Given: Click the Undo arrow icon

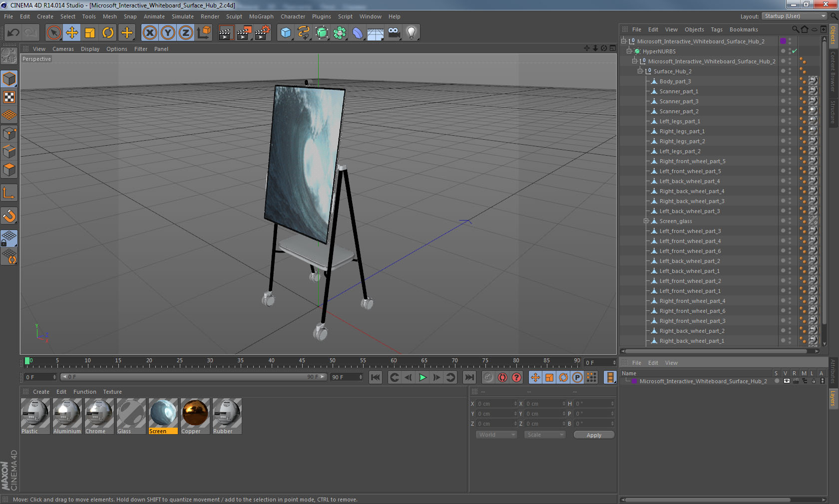Looking at the screenshot, I should coord(13,33).
